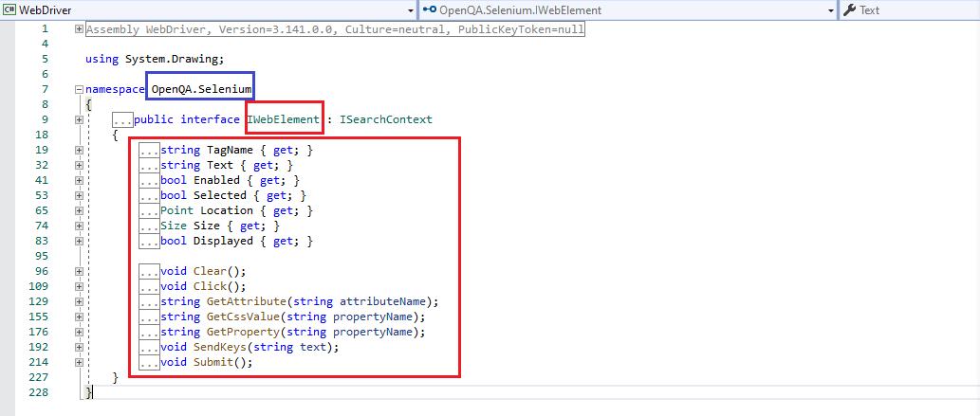Click the 'GetCssValue' method name
980x416 pixels.
pos(243,317)
